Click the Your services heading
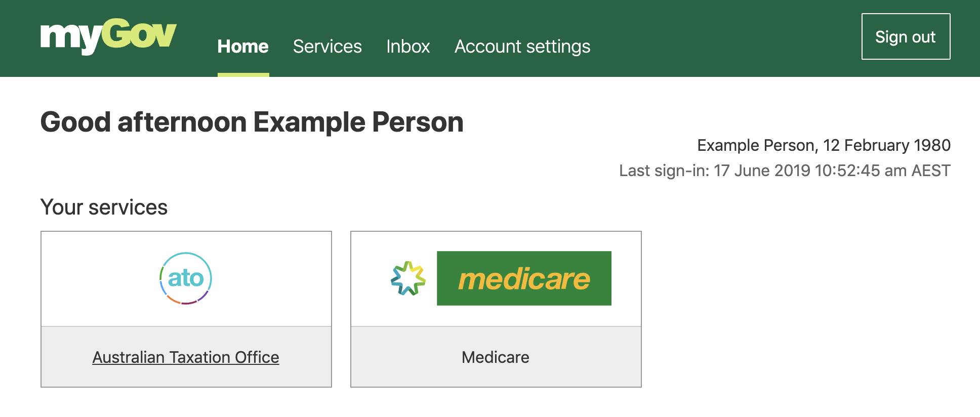The height and width of the screenshot is (417, 980). click(x=104, y=207)
